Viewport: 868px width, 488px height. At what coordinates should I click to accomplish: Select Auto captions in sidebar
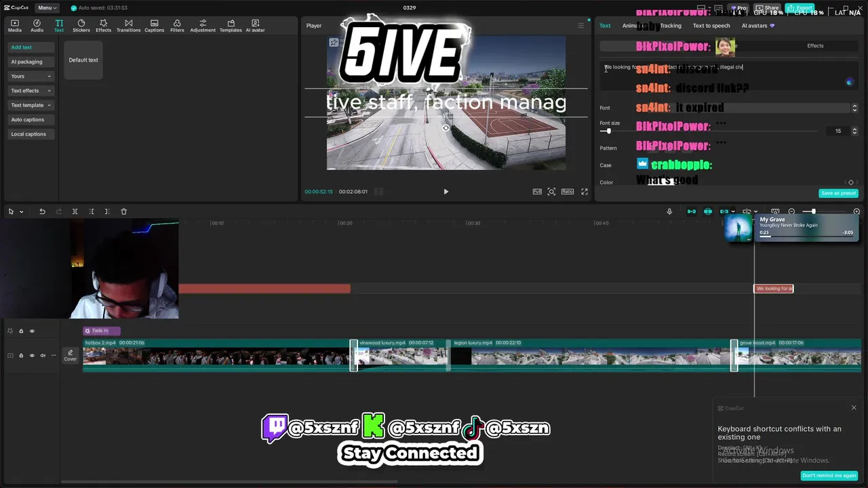pyautogui.click(x=31, y=120)
